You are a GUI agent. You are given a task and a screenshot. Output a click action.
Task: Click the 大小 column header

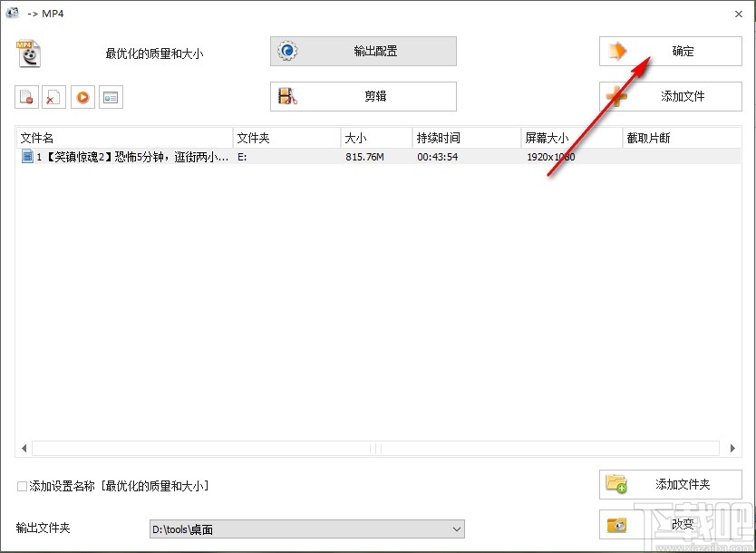click(x=376, y=138)
